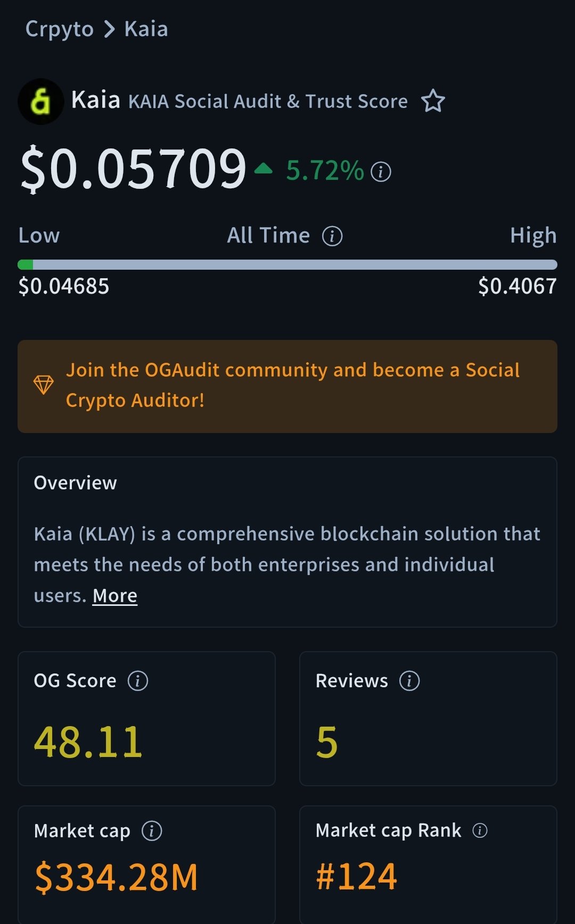Click the Reviews info icon
Viewport: 575px width, 924px height.
(409, 681)
